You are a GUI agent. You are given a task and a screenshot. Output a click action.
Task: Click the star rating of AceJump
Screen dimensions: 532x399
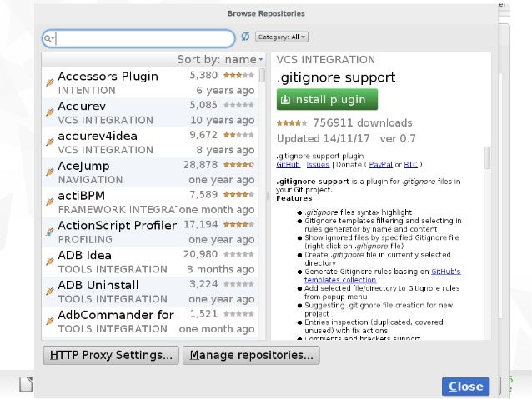pos(238,165)
